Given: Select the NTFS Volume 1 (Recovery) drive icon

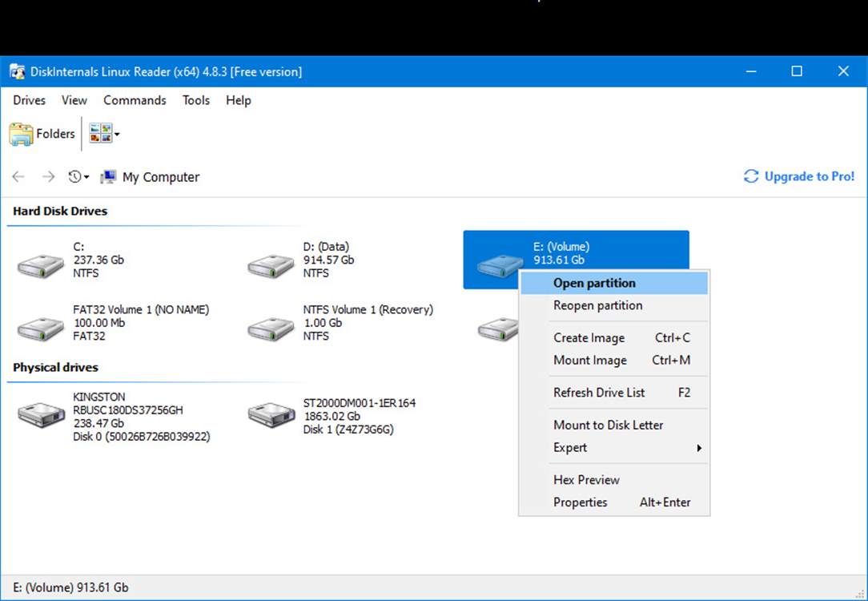Looking at the screenshot, I should click(271, 329).
